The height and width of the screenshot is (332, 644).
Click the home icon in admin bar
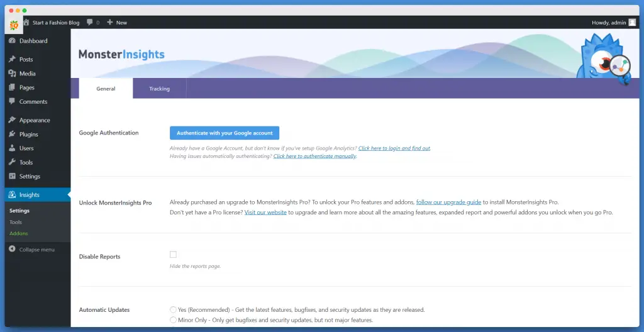coord(26,22)
